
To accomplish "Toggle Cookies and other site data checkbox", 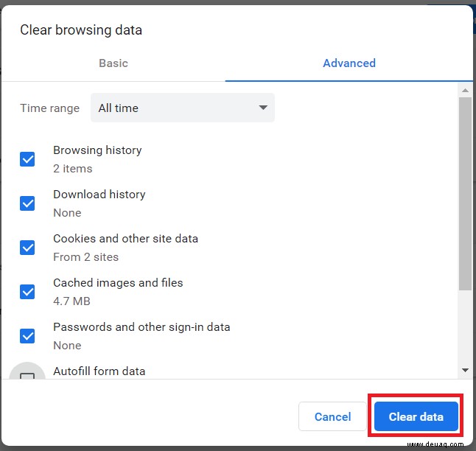I will pyautogui.click(x=27, y=248).
